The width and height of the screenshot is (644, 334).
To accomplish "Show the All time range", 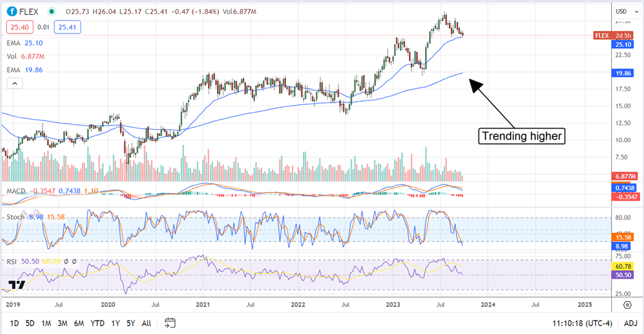I will click(x=146, y=322).
